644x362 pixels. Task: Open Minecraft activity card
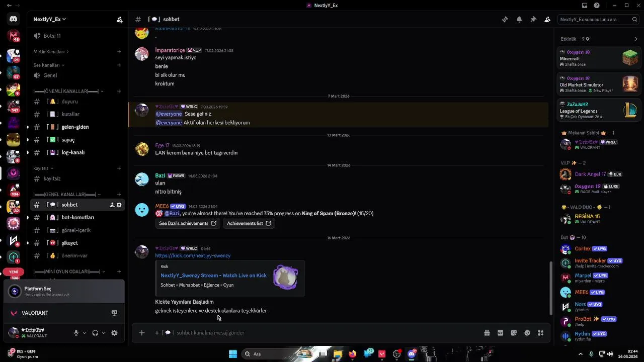pyautogui.click(x=598, y=58)
